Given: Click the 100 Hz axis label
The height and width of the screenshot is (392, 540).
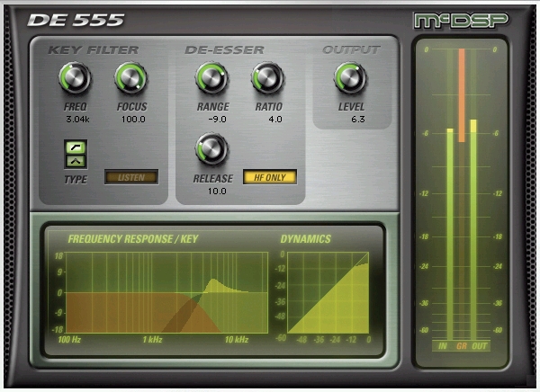Looking at the screenshot, I should pos(69,340).
